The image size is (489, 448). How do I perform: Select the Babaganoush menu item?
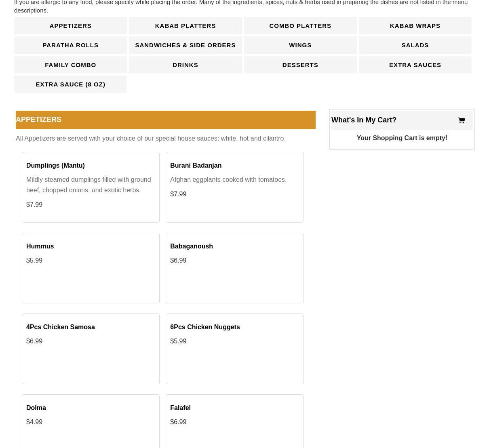(x=234, y=268)
